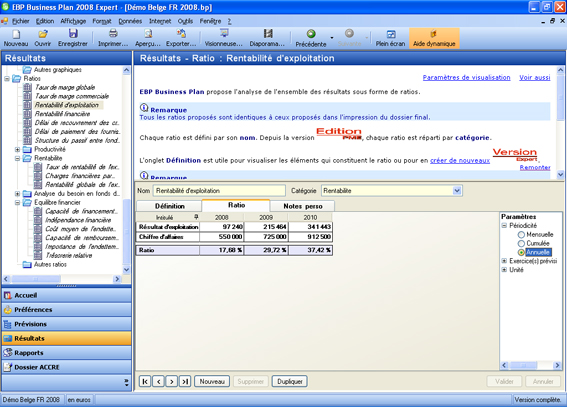Click the Dupliquer button
The image size is (567, 407).
[x=290, y=381]
